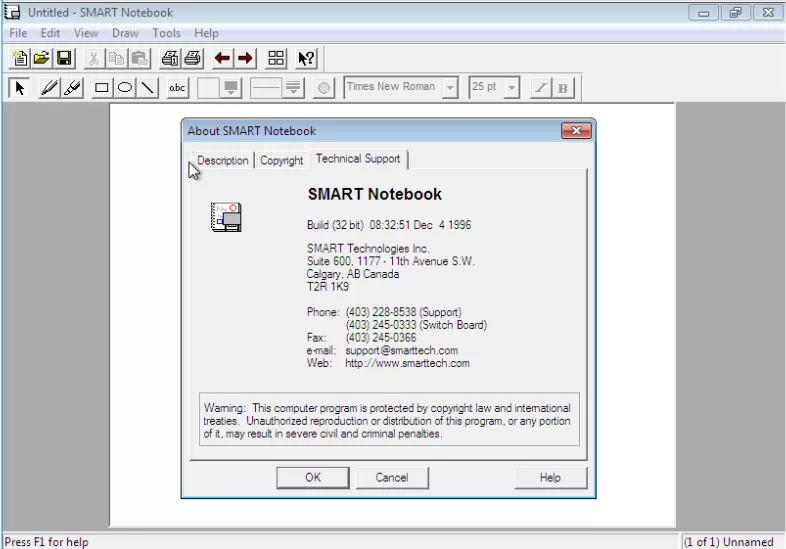Select the Pen drawing tool
This screenshot has height=549, width=786.
49,88
